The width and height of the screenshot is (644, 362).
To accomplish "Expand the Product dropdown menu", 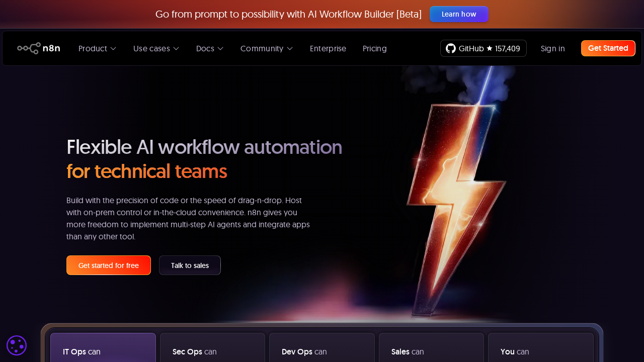I will 97,48.
